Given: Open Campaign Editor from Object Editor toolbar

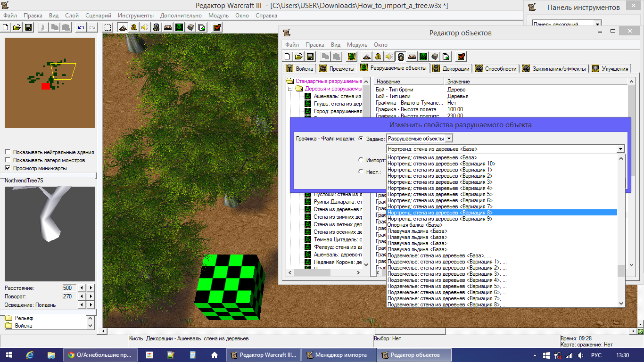Looking at the screenshot, I should click(412, 57).
